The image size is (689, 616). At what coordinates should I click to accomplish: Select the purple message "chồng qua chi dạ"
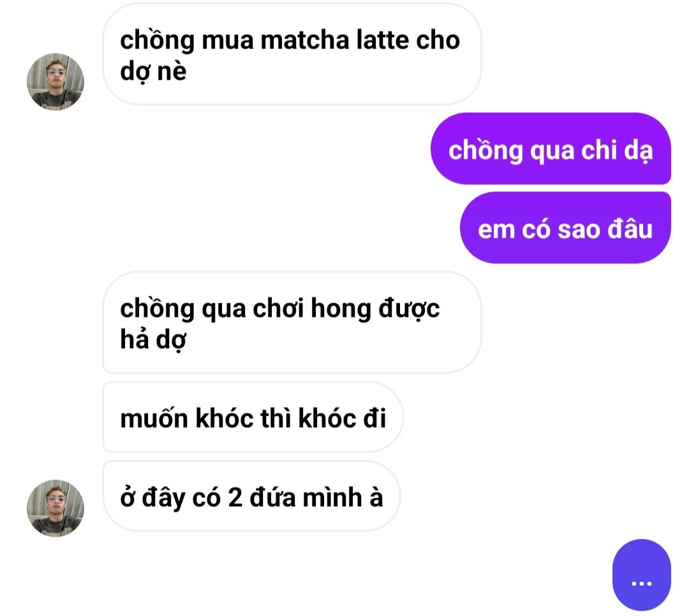pyautogui.click(x=551, y=149)
